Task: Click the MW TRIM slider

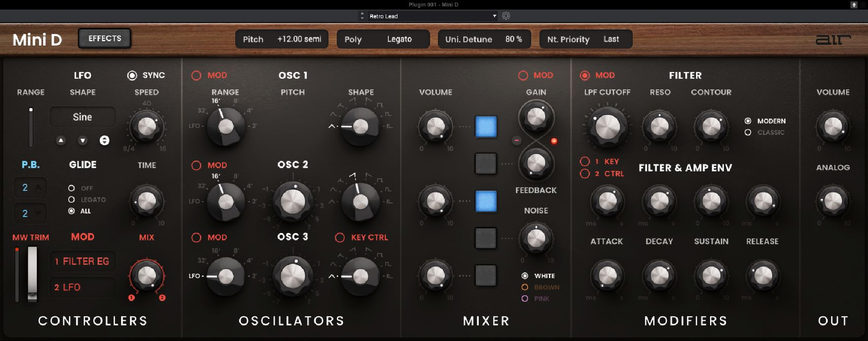Action: tap(17, 274)
